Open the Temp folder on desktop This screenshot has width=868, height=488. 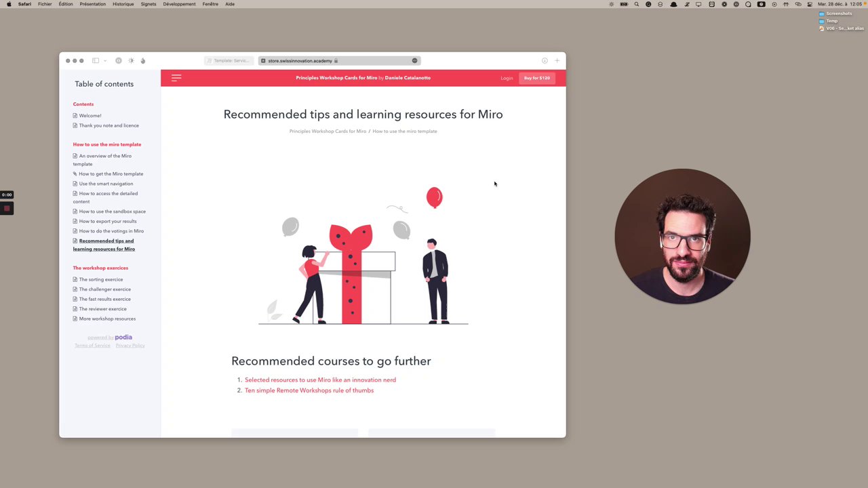pos(829,21)
